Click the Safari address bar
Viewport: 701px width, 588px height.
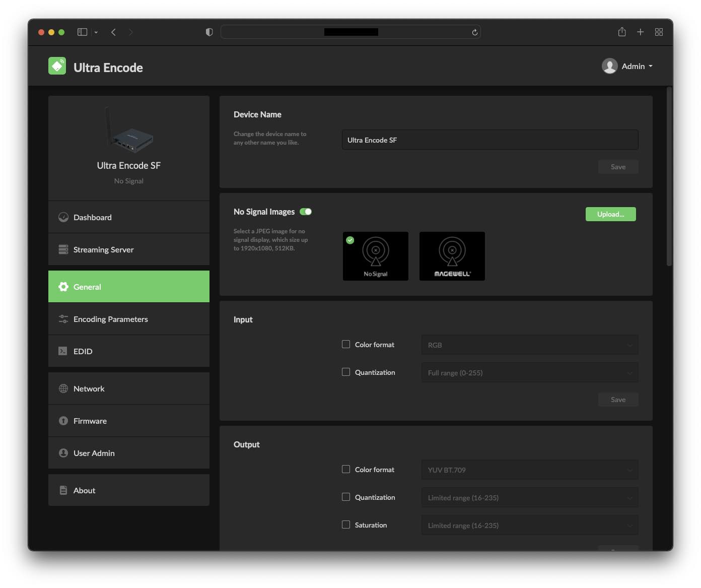350,32
